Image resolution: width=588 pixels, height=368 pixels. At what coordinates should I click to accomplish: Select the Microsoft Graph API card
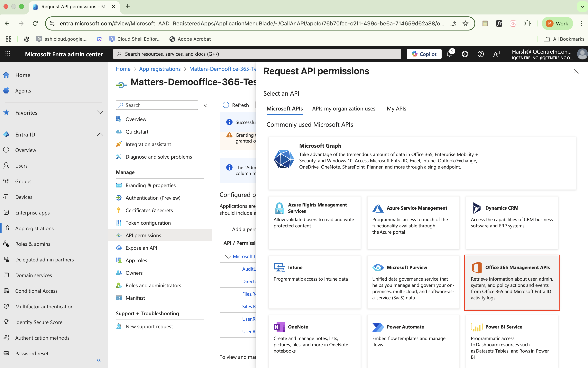pos(422,163)
